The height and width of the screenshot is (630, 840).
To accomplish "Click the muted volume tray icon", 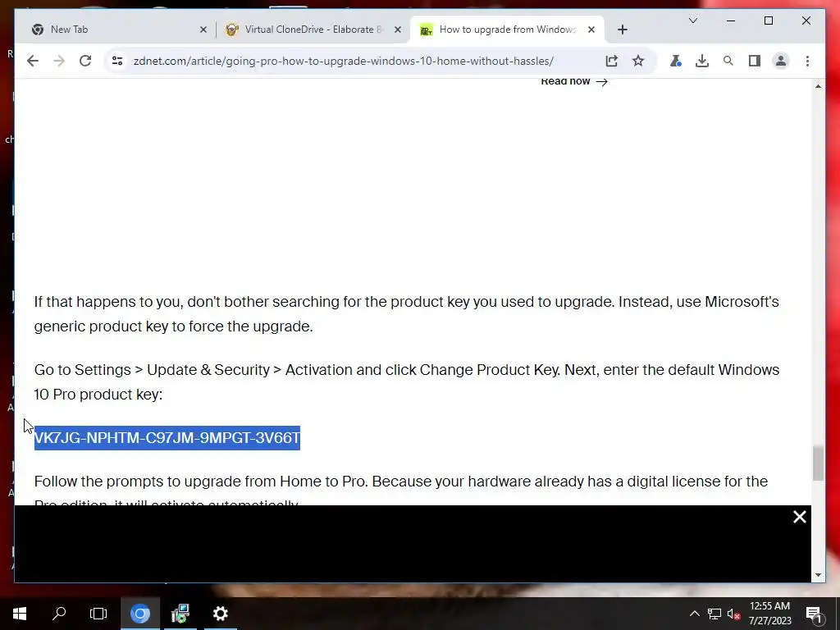I will pos(733,614).
